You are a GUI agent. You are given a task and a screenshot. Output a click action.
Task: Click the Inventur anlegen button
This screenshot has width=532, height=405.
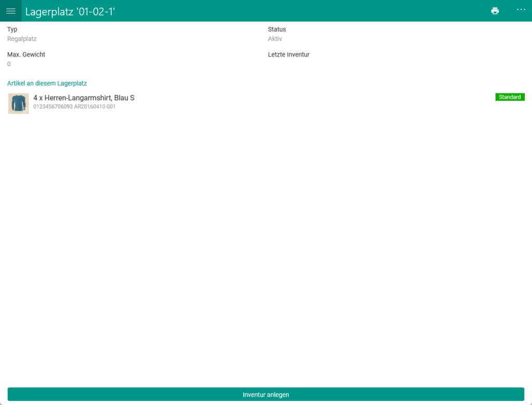[x=266, y=395]
